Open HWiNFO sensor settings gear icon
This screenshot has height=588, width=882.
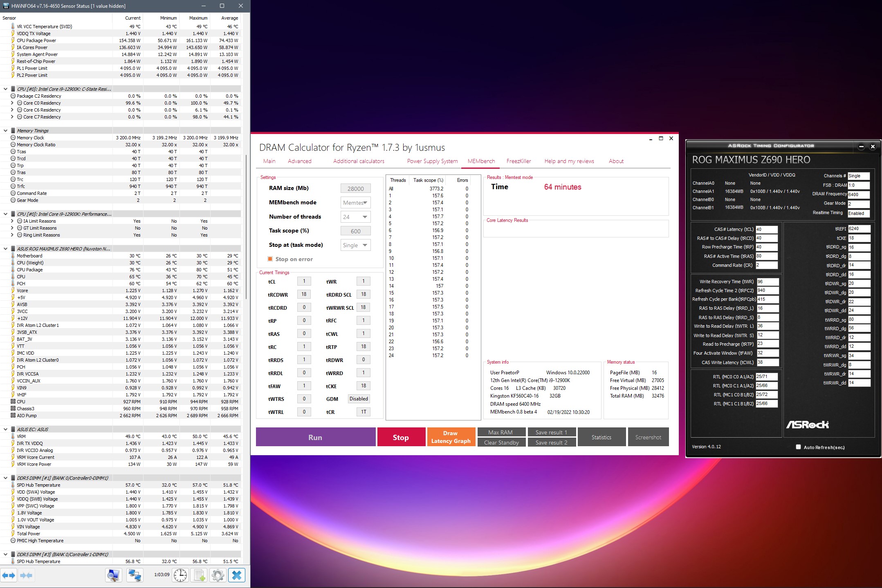click(218, 575)
